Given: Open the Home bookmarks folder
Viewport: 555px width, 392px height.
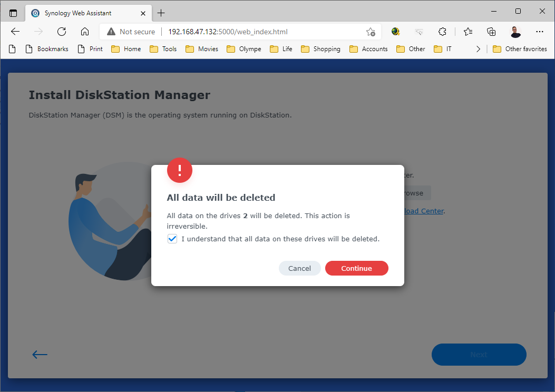Looking at the screenshot, I should click(x=126, y=49).
